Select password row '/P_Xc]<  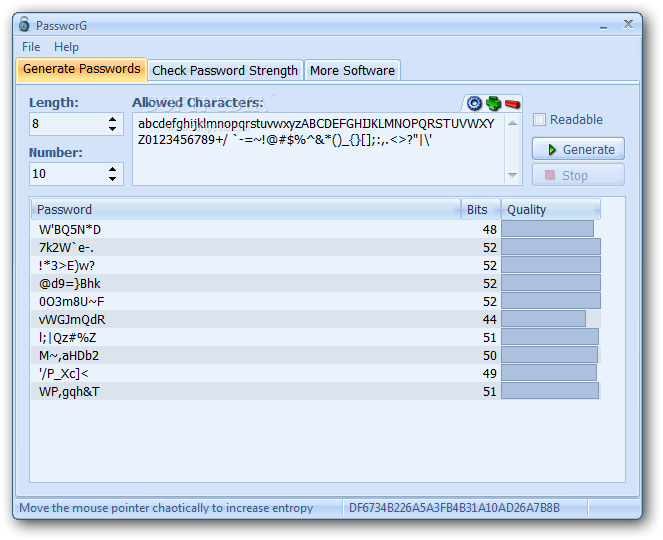tap(316, 373)
